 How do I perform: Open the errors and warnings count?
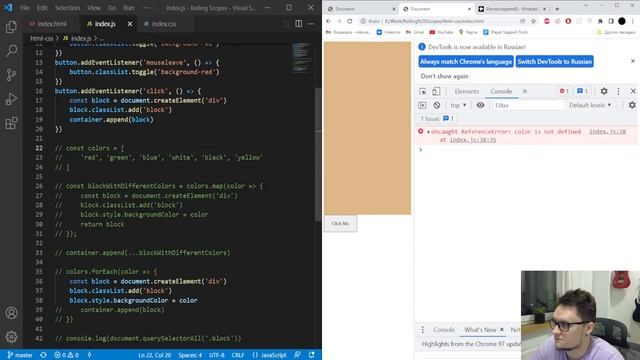[x=66, y=355]
